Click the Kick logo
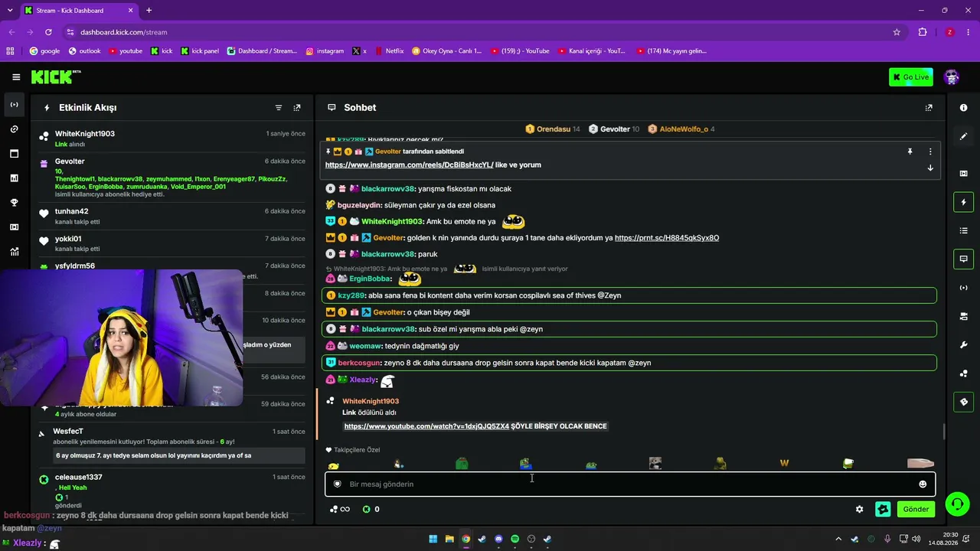 pyautogui.click(x=56, y=77)
